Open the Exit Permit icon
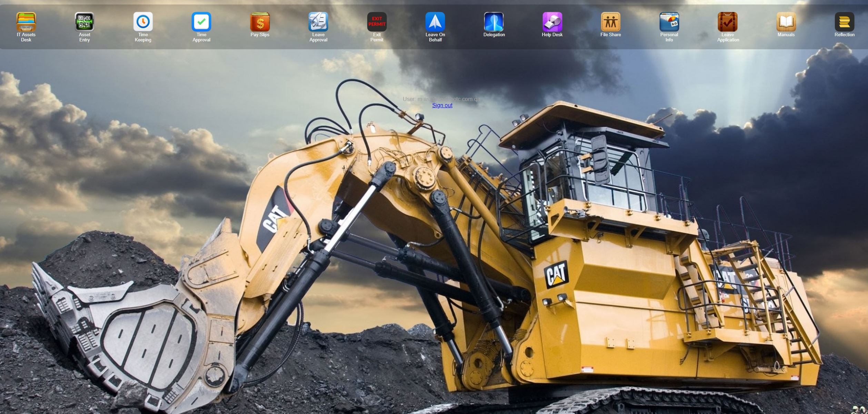Image resolution: width=868 pixels, height=414 pixels. click(377, 22)
